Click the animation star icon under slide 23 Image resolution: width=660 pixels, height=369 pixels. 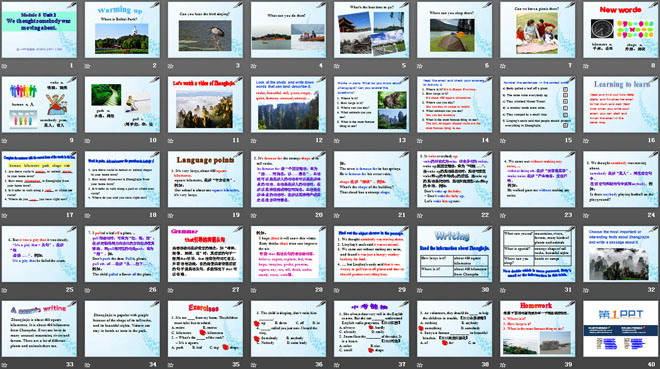click(x=503, y=215)
